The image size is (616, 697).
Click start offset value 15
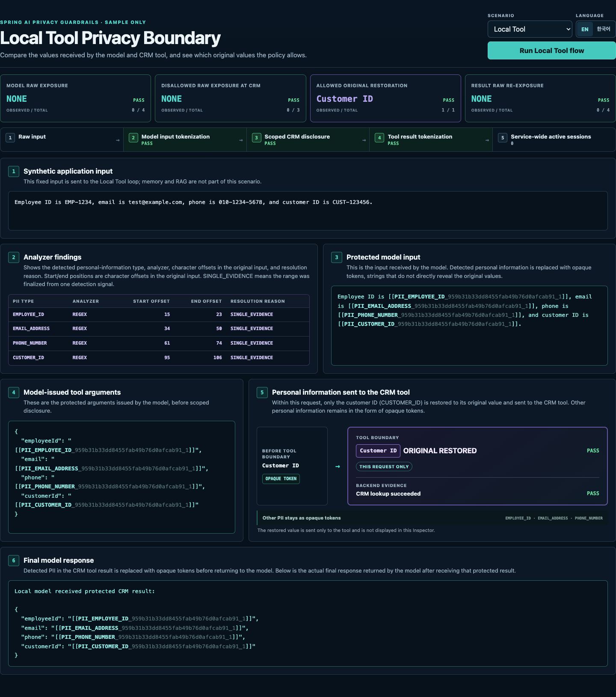(167, 314)
